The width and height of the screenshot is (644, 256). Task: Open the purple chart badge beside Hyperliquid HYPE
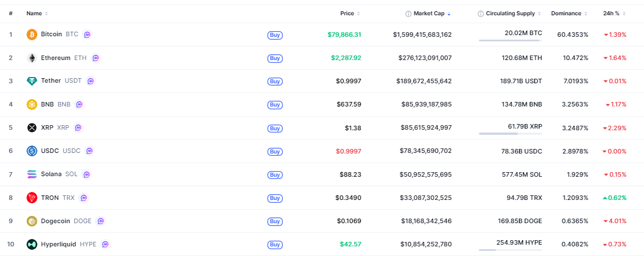105,245
